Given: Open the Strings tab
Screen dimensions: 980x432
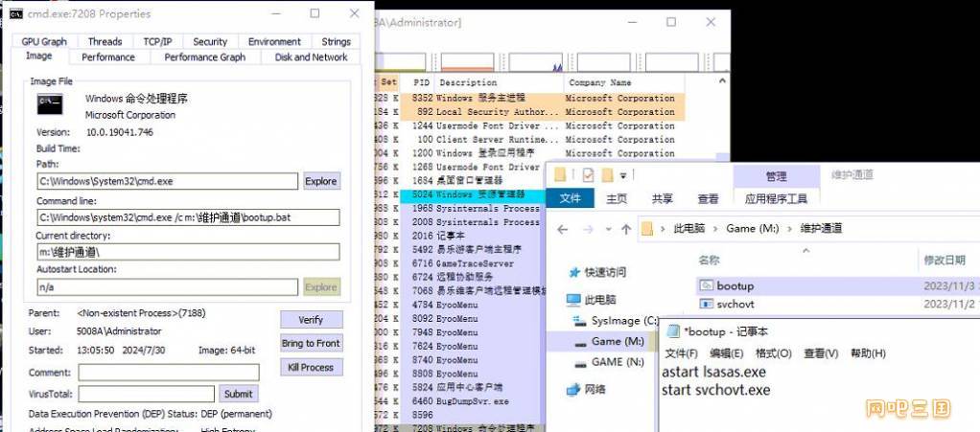Looking at the screenshot, I should 336,41.
